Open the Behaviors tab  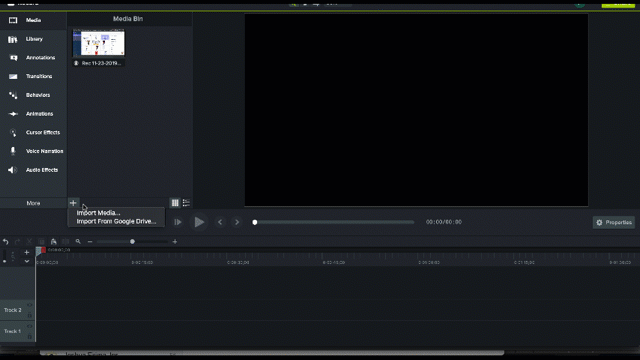(x=33, y=95)
